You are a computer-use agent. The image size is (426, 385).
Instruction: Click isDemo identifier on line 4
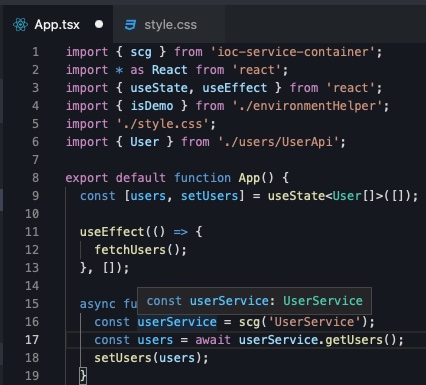[152, 106]
